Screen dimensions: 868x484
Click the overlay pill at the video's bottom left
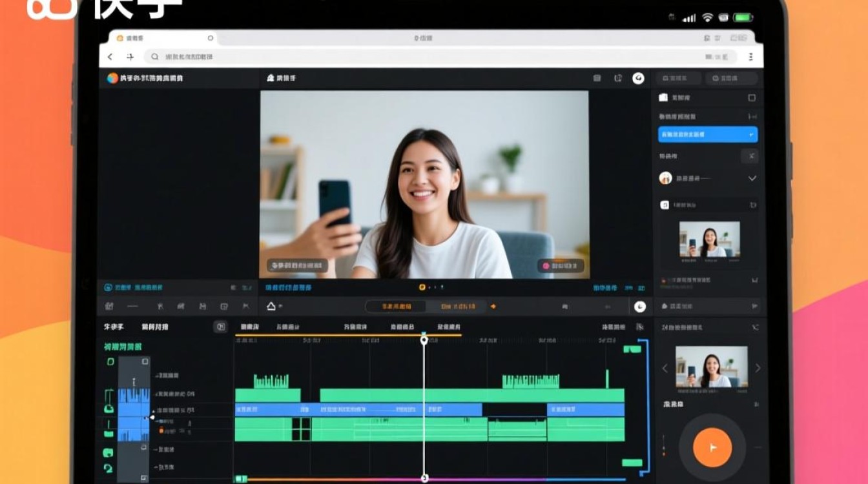(297, 266)
